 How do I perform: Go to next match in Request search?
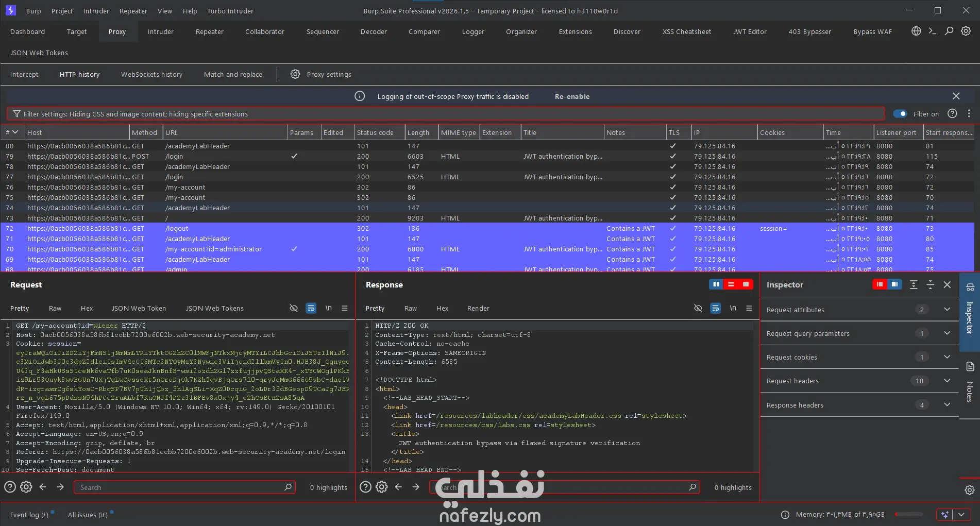[x=60, y=487]
